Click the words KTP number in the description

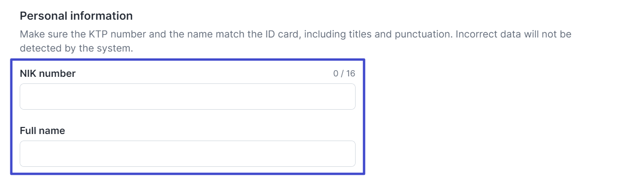tap(109, 34)
